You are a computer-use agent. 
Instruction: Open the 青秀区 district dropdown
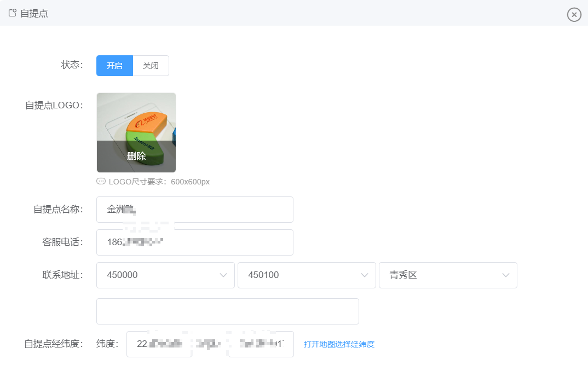point(448,275)
